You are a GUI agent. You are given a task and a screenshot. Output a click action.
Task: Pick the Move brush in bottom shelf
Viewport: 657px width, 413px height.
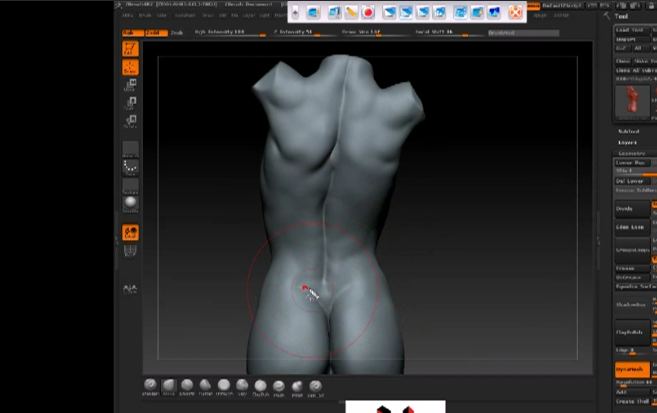pos(168,386)
